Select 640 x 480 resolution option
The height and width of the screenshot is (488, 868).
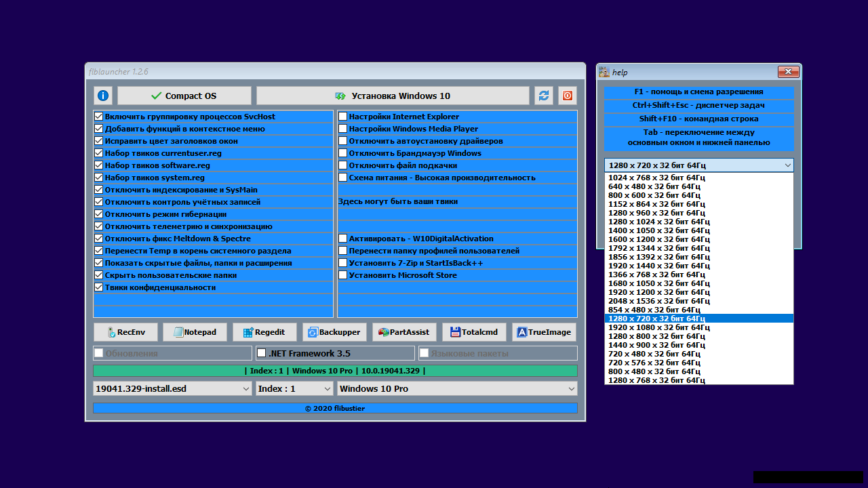point(698,186)
